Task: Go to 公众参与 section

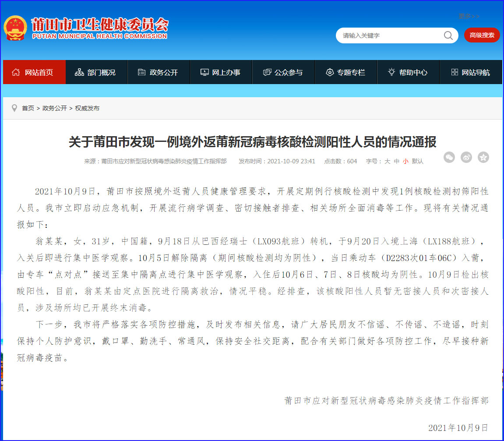Action: (283, 72)
